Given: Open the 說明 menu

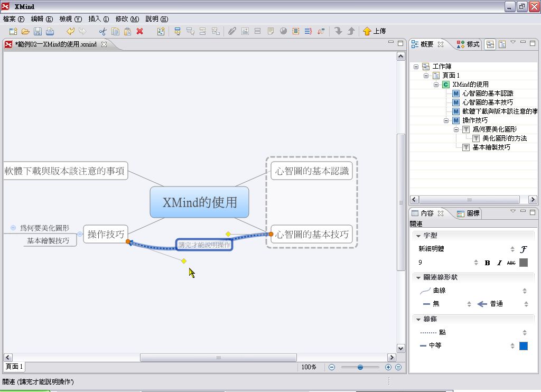Looking at the screenshot, I should tap(156, 19).
